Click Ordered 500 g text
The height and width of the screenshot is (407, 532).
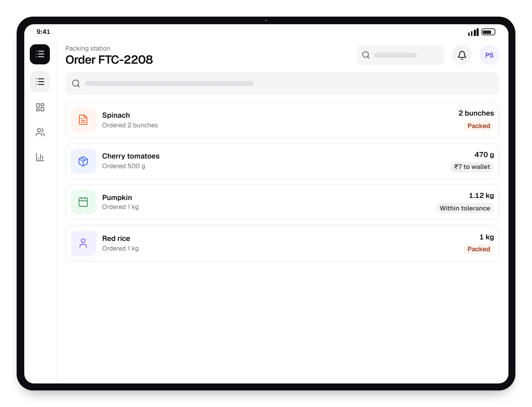tap(124, 166)
